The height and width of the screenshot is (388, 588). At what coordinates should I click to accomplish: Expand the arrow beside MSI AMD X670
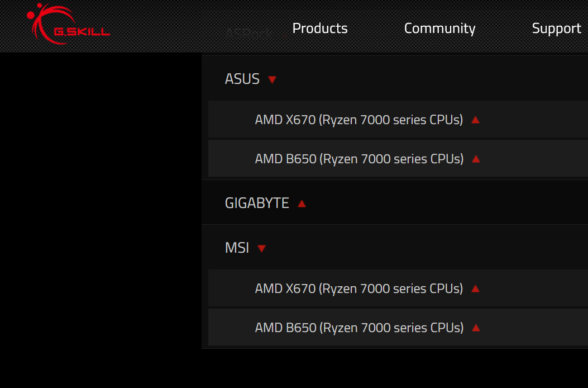[x=475, y=288]
